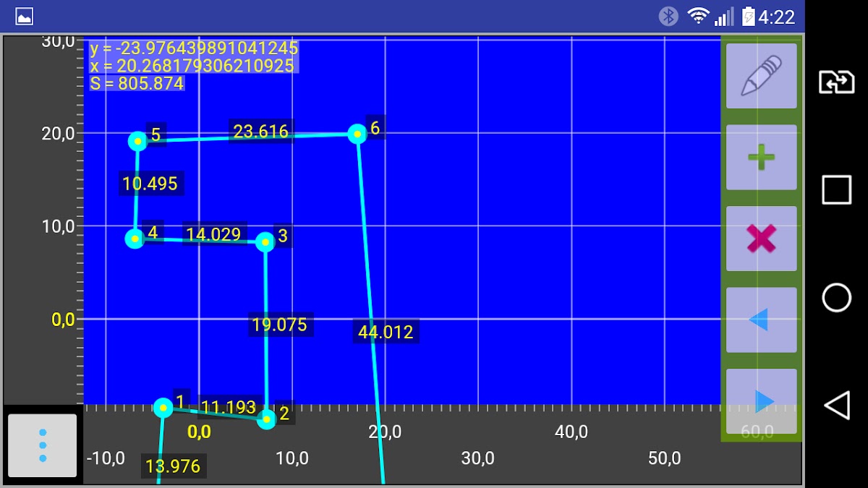868x488 pixels.
Task: Choose vertex point 2 near axis
Action: coord(267,419)
